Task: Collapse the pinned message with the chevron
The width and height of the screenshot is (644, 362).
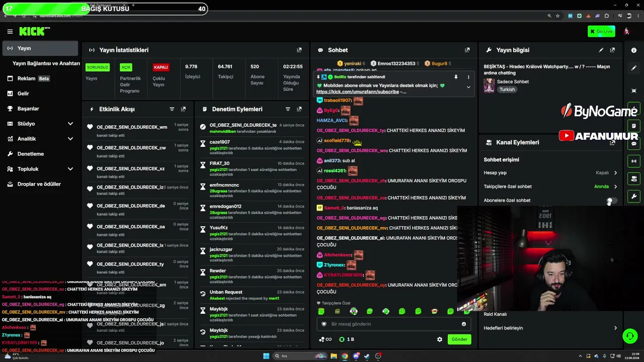Action: click(468, 87)
